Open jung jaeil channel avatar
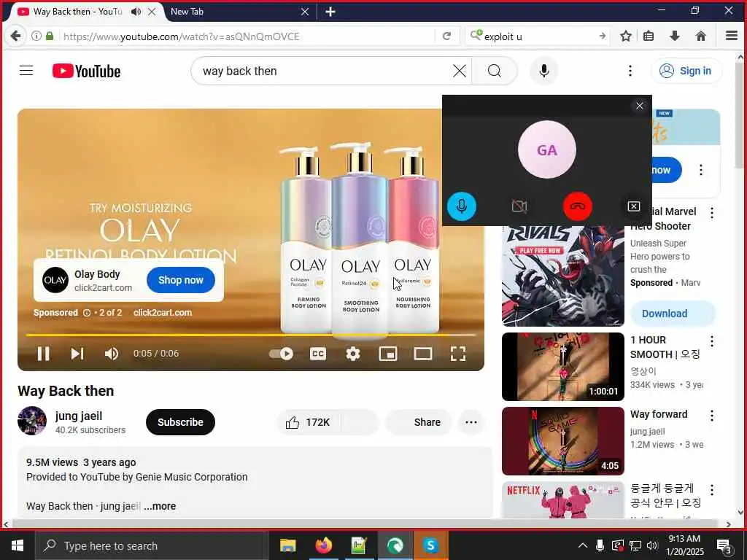Viewport: 747px width, 560px height. [32, 421]
